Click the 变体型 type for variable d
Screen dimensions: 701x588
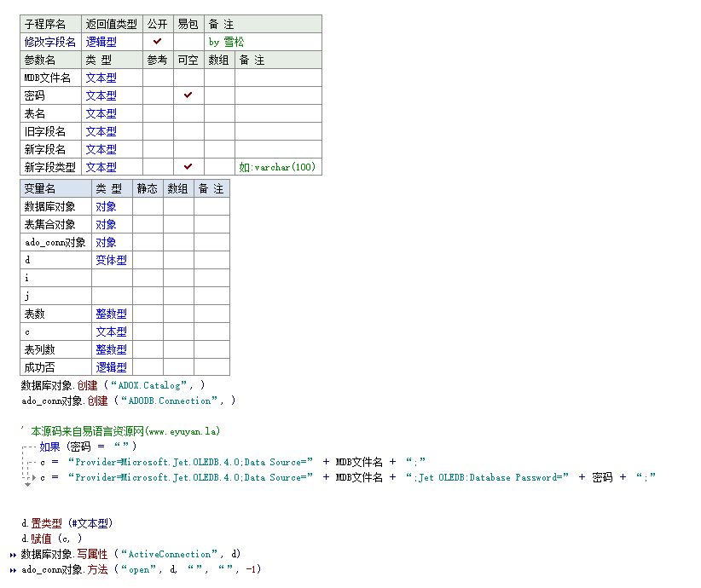click(112, 260)
